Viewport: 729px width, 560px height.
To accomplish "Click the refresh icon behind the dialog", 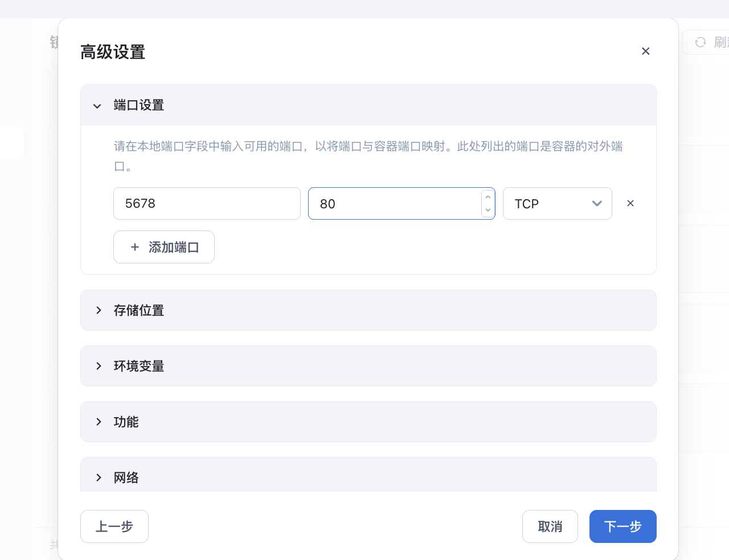I will (x=701, y=42).
